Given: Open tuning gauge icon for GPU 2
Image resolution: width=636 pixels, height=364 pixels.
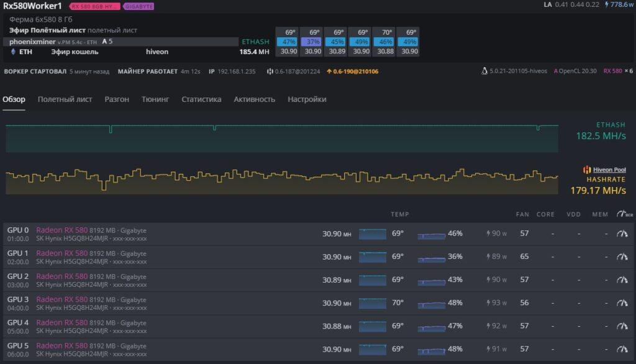Looking at the screenshot, I should 622,280.
